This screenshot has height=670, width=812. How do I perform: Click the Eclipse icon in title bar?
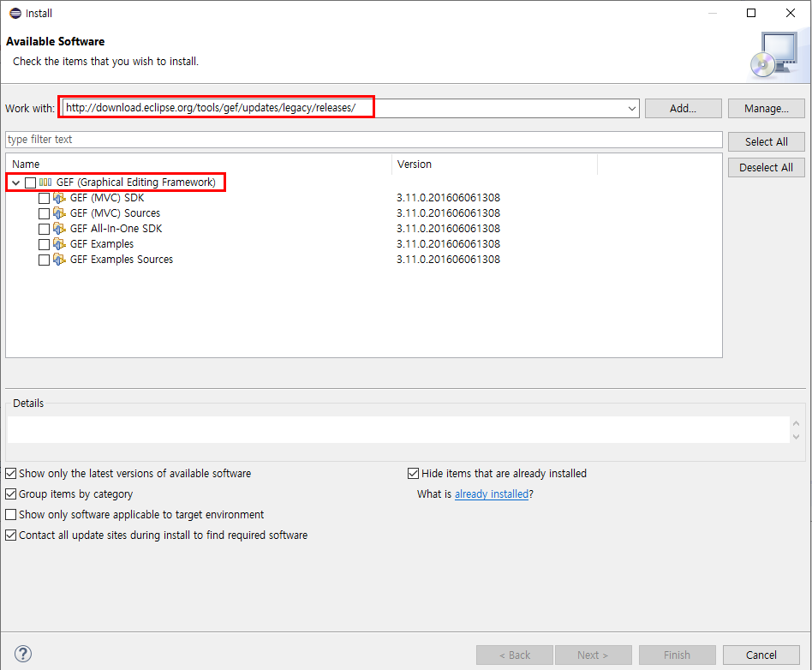(x=15, y=13)
